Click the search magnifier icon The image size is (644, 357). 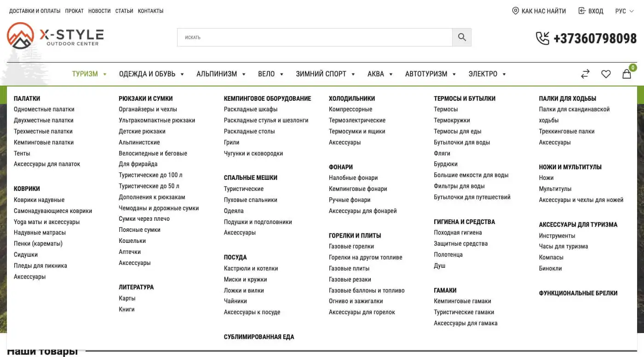click(x=462, y=37)
